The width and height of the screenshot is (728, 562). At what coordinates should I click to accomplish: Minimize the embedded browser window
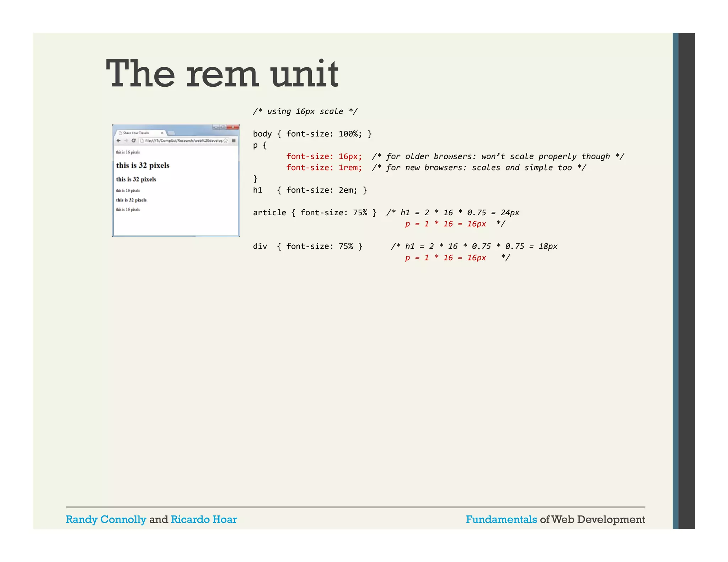pos(216,127)
